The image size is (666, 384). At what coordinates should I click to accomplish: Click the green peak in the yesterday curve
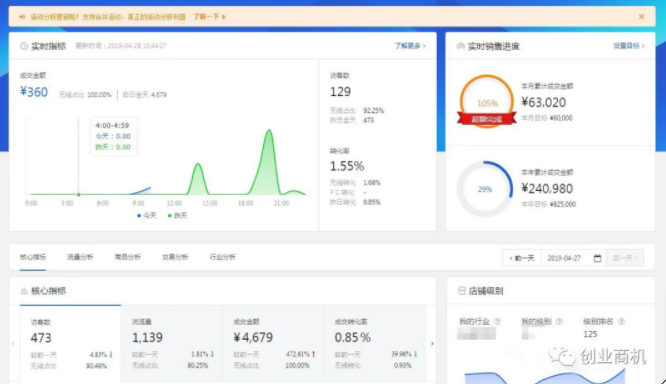click(x=269, y=130)
